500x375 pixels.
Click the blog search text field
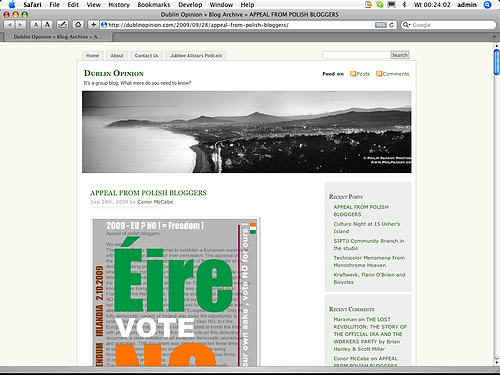[356, 55]
